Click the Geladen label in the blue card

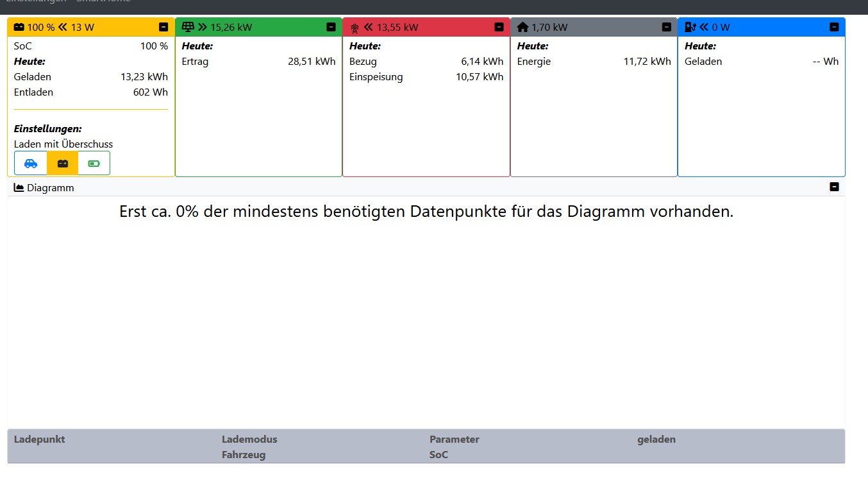tap(703, 62)
